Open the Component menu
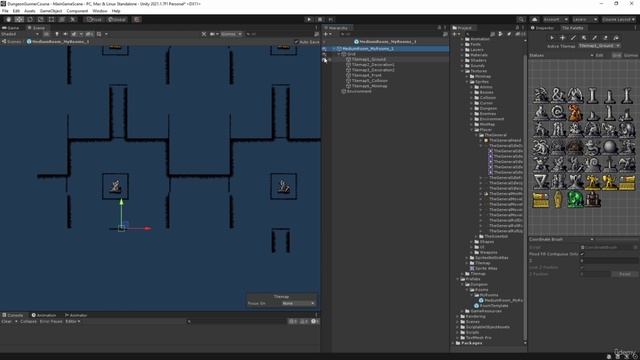Image resolution: width=640 pixels, height=360 pixels. (77, 11)
